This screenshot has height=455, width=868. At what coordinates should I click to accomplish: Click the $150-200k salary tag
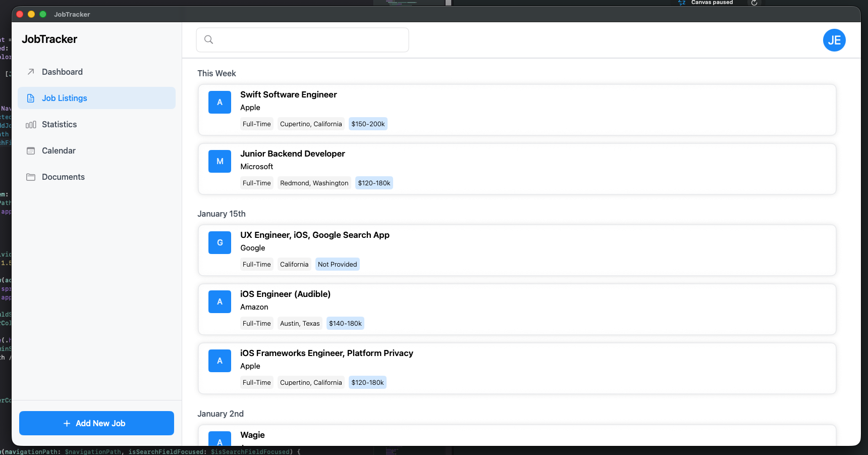[368, 124]
